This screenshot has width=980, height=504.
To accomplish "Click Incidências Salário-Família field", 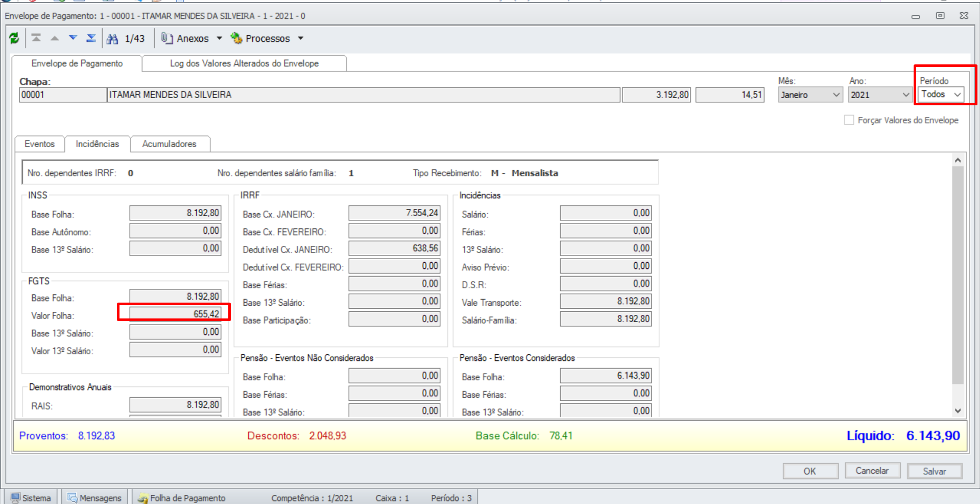I will point(606,319).
